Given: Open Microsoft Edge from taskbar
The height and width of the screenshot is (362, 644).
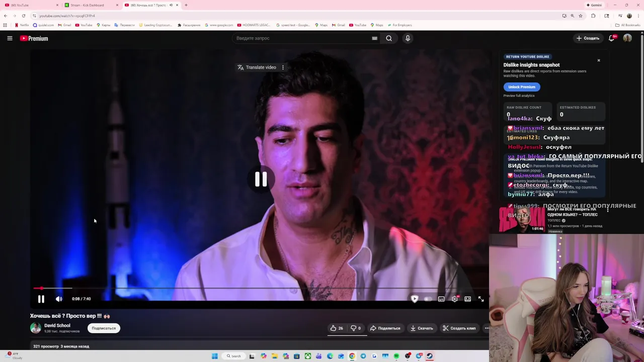Looking at the screenshot, I should coord(330,356).
